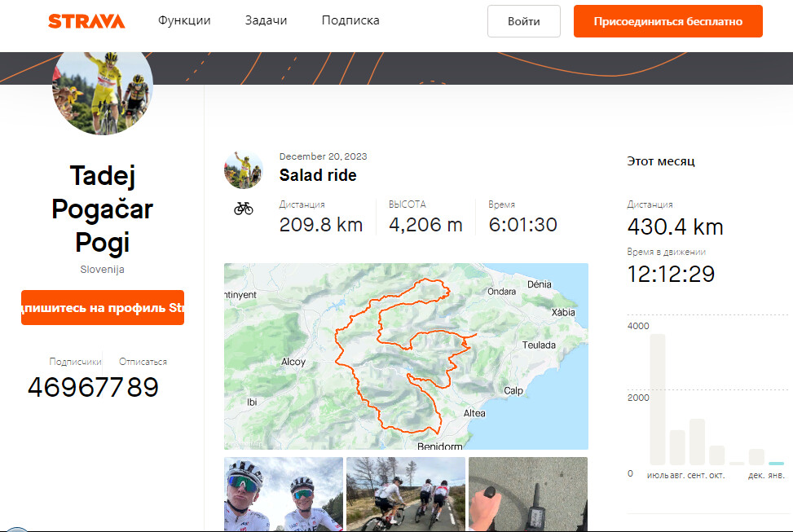Image resolution: width=793 pixels, height=532 pixels.
Task: Select the июль bar in chart
Action: (657, 399)
